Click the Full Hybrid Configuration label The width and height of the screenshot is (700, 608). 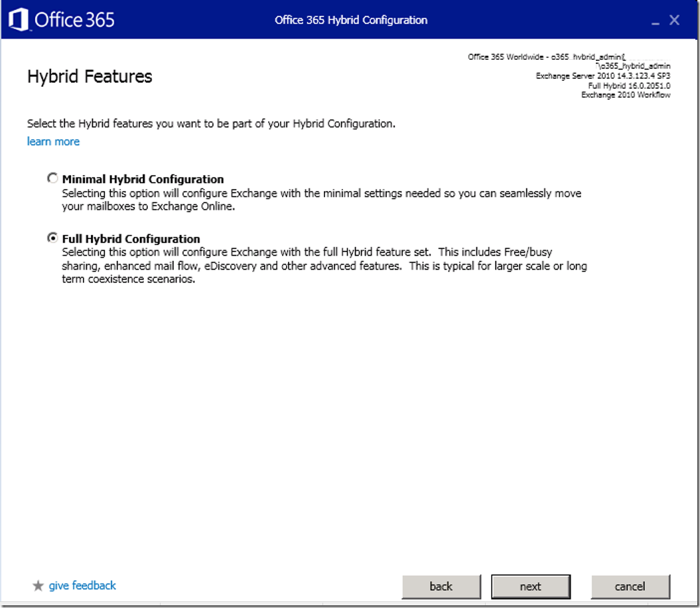click(x=131, y=238)
